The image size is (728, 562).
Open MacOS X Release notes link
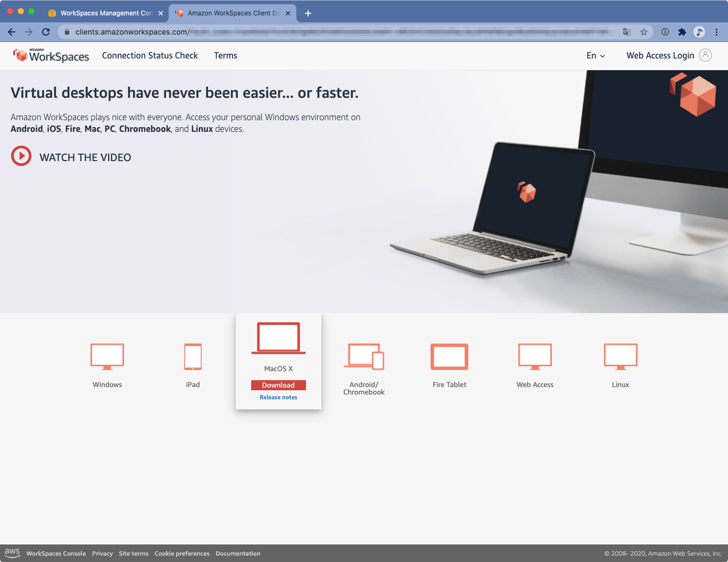coord(278,397)
